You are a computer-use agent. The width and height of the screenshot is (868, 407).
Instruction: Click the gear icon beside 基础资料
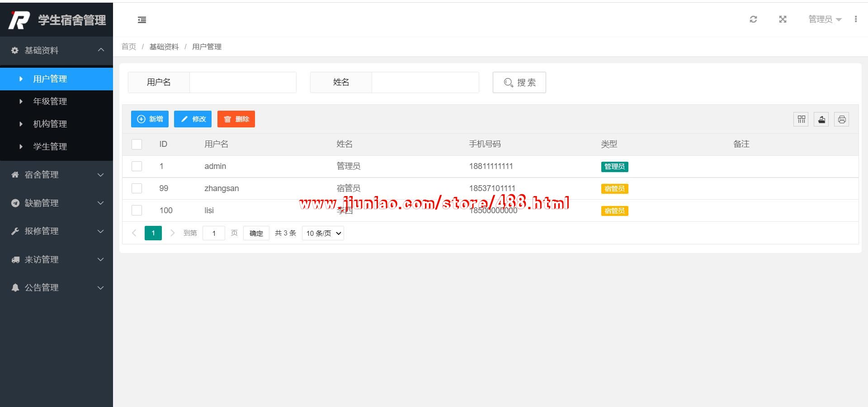(x=15, y=50)
